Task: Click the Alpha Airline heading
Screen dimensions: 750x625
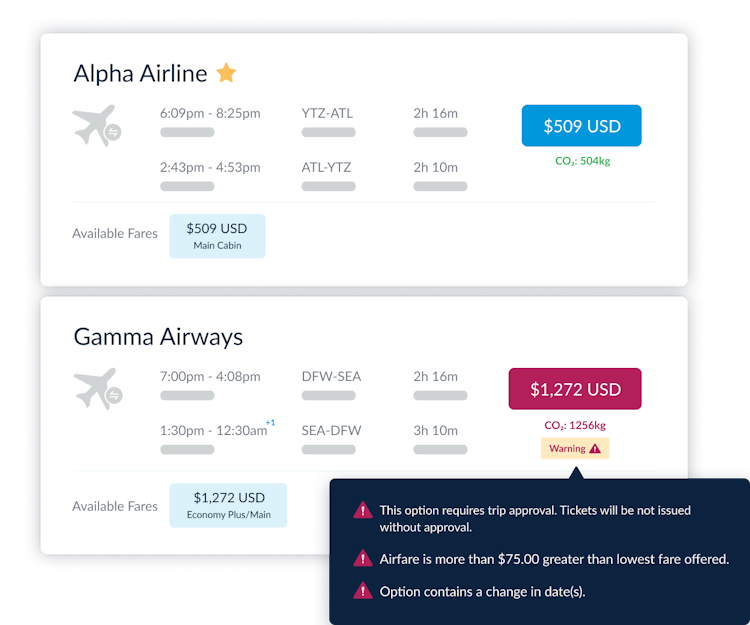Action: (140, 74)
